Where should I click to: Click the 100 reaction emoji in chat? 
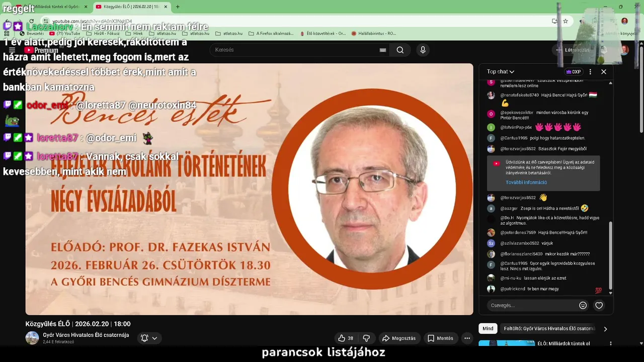tap(598, 290)
